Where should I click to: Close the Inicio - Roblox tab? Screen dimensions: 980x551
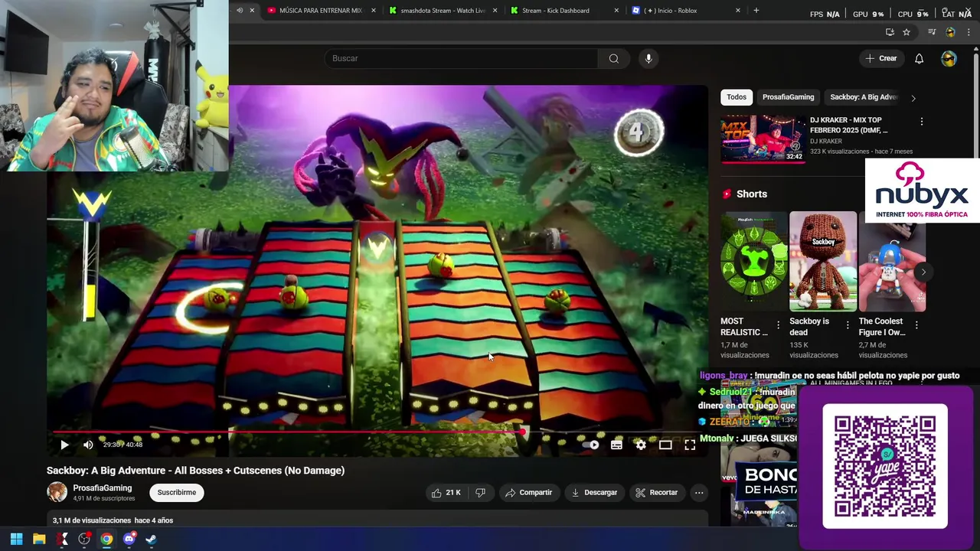tap(738, 11)
